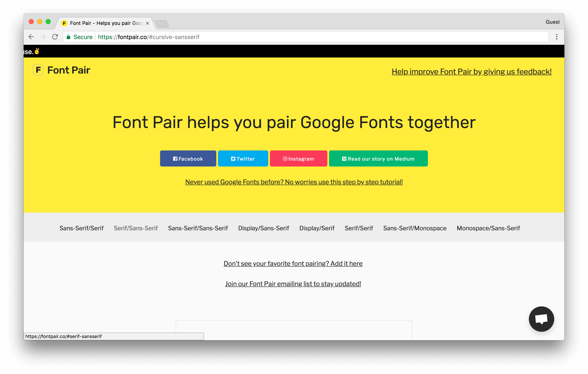Open the feedback link in header
588x374 pixels.
(472, 72)
